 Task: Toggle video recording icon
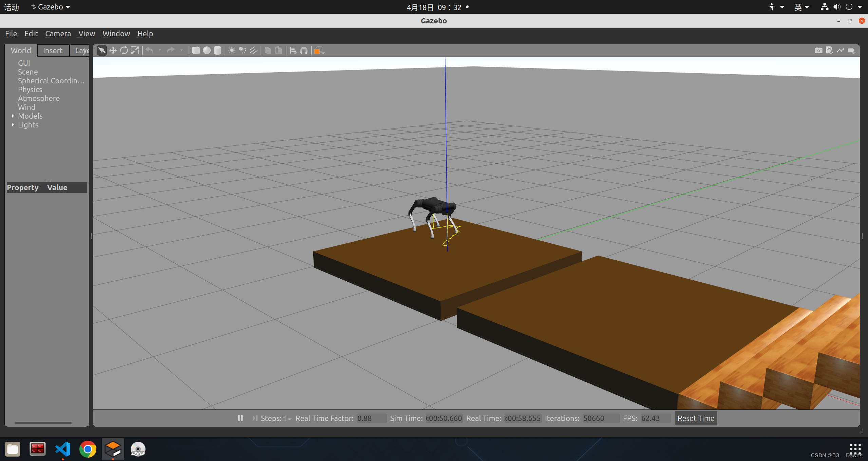pyautogui.click(x=851, y=51)
